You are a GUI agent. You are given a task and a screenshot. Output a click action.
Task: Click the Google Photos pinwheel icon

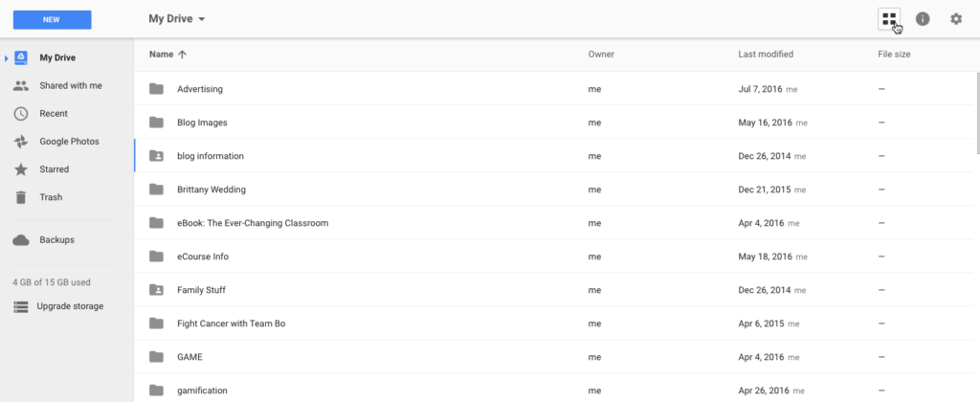(x=21, y=142)
